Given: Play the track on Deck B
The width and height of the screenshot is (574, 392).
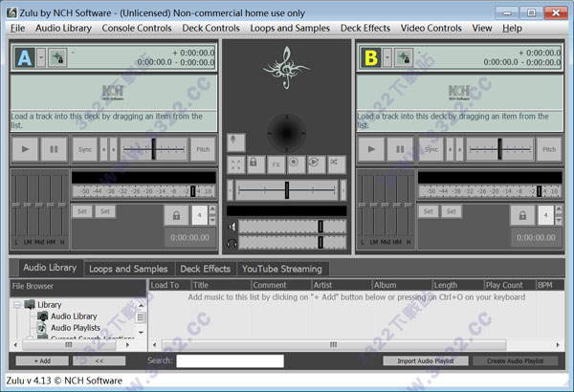Looking at the screenshot, I should [x=371, y=149].
